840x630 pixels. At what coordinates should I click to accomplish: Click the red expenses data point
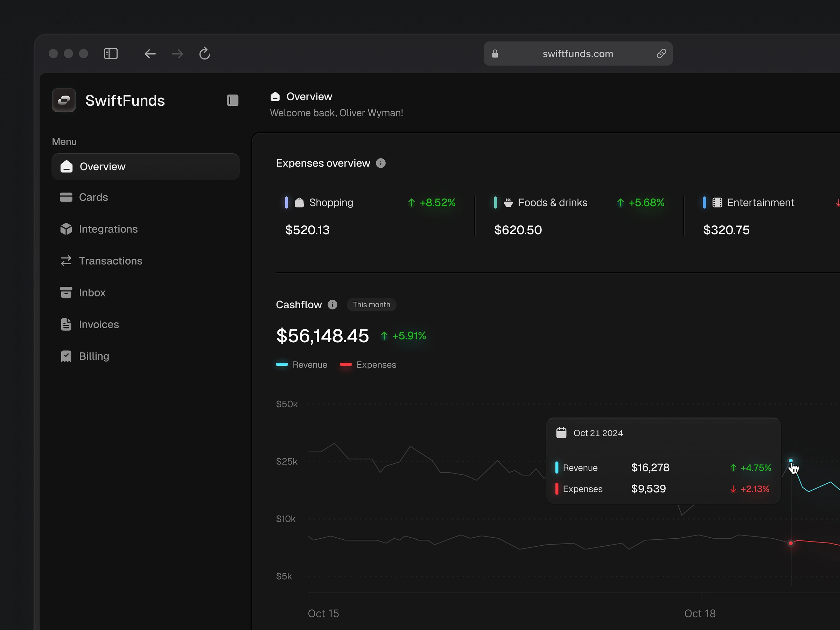(791, 544)
